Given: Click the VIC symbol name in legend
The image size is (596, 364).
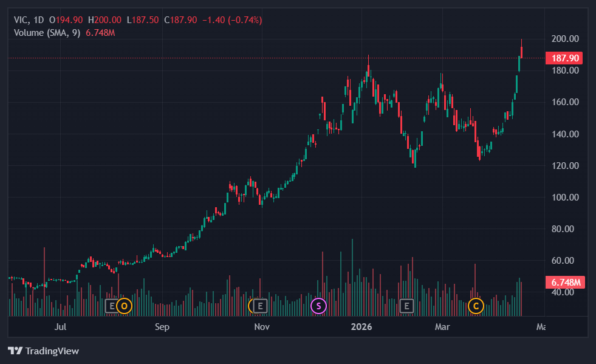Looking at the screenshot, I should click(21, 20).
